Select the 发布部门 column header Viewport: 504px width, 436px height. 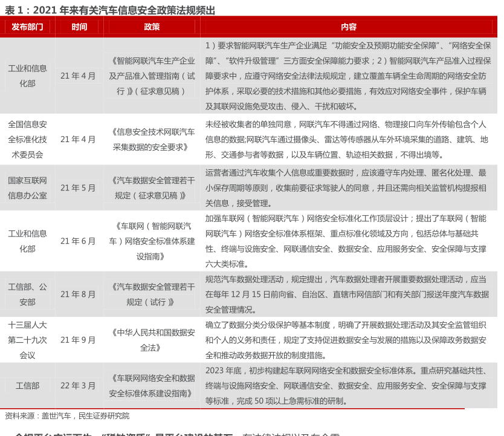27,27
